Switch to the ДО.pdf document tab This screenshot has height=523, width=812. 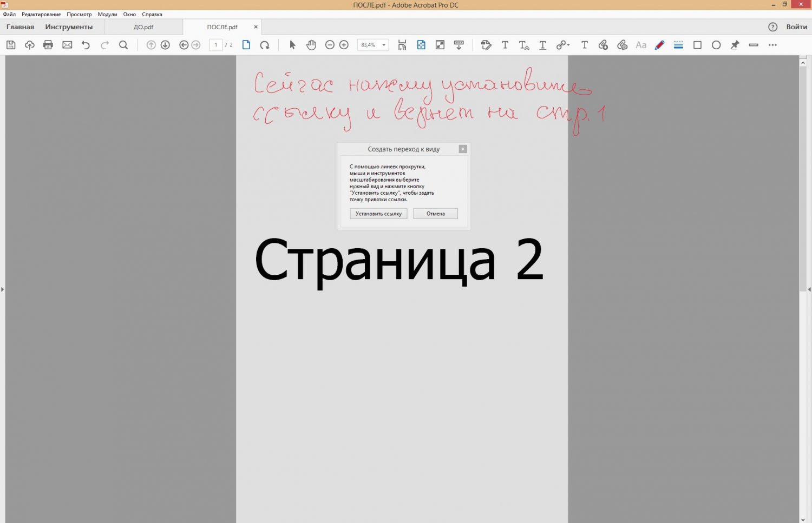pyautogui.click(x=143, y=27)
